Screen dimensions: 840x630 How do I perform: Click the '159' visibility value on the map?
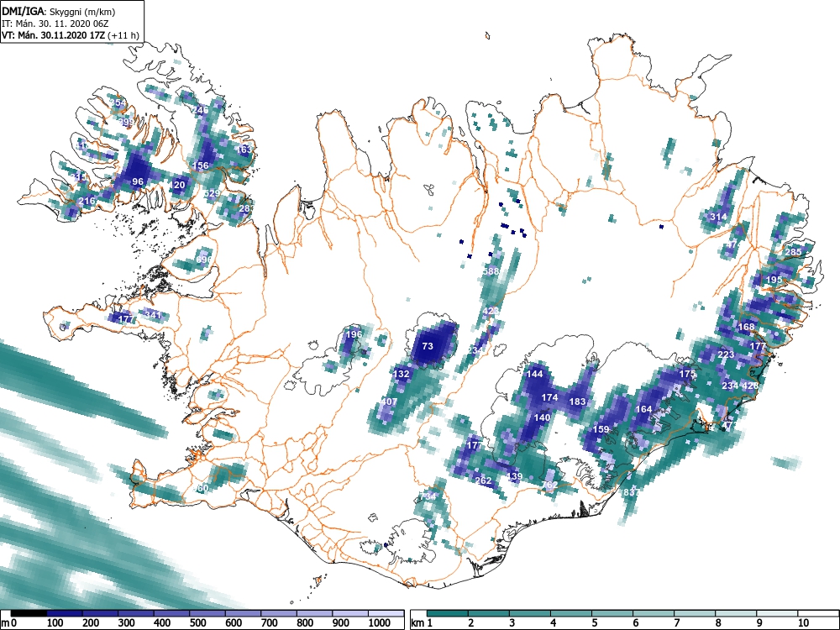[x=601, y=429]
